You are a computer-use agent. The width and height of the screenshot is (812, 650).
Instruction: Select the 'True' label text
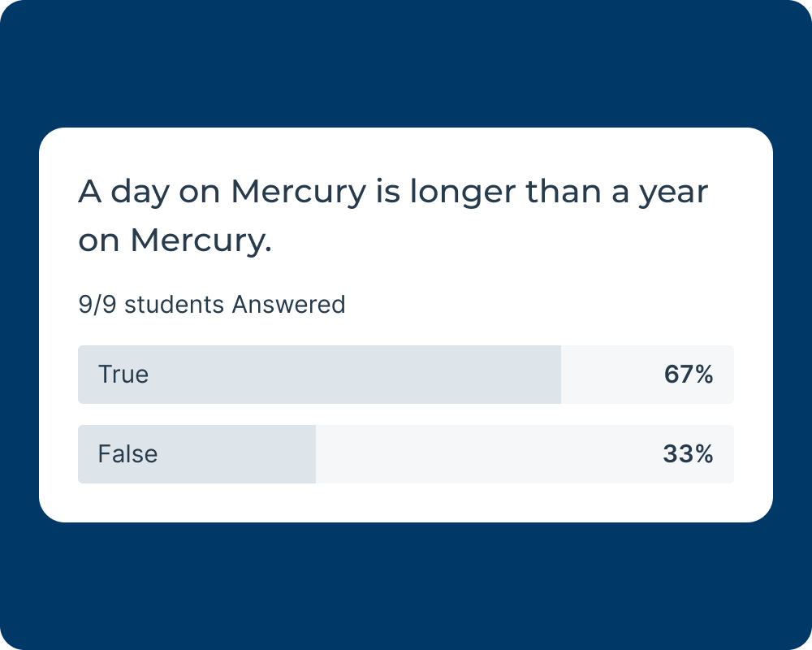(123, 375)
